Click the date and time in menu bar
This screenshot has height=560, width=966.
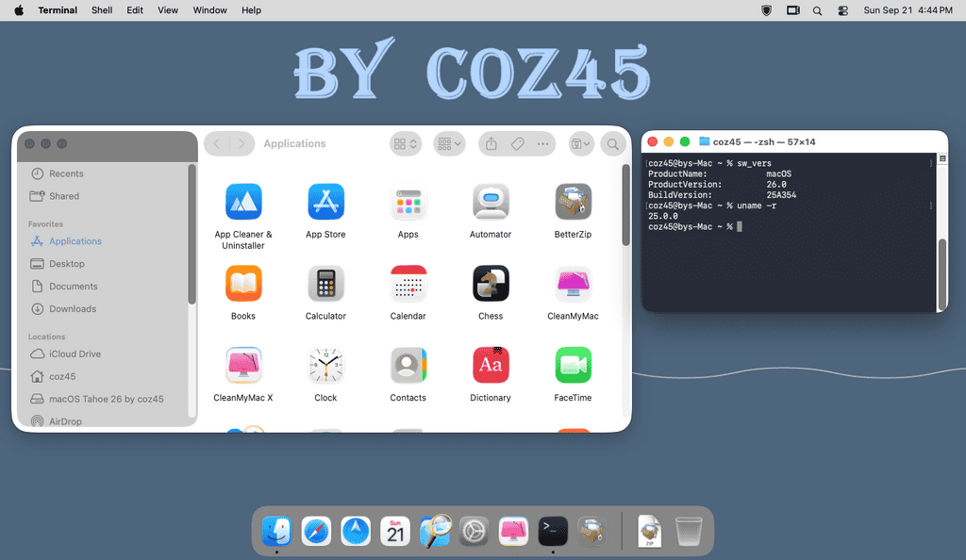[x=908, y=10]
